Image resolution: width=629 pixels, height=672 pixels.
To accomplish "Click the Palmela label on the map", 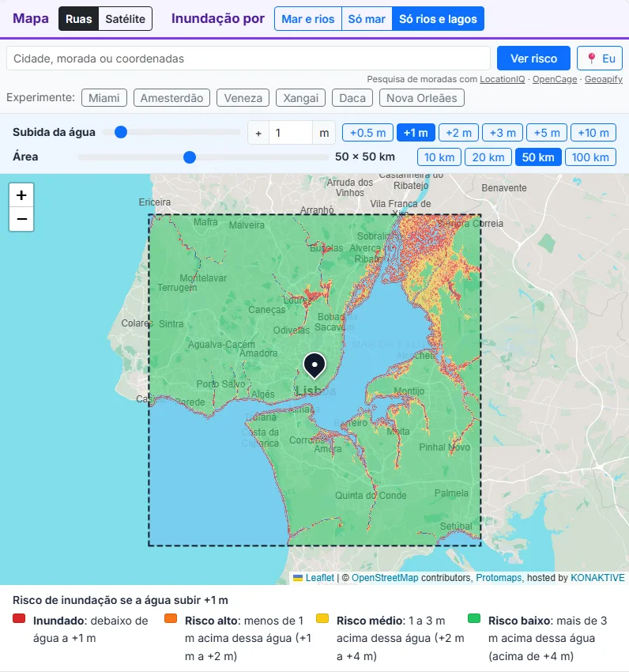I will pyautogui.click(x=451, y=493).
